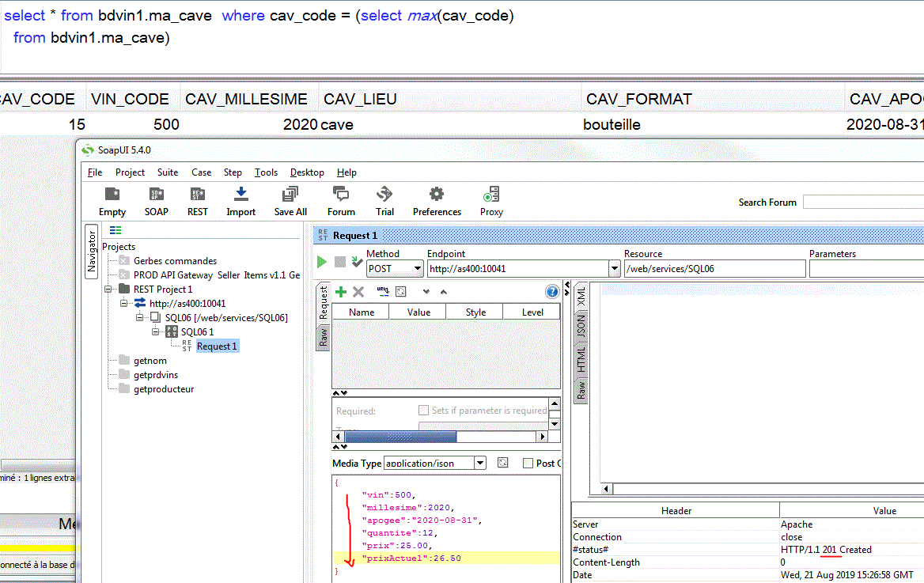Open the Case menu
The image size is (924, 583).
pos(201,172)
